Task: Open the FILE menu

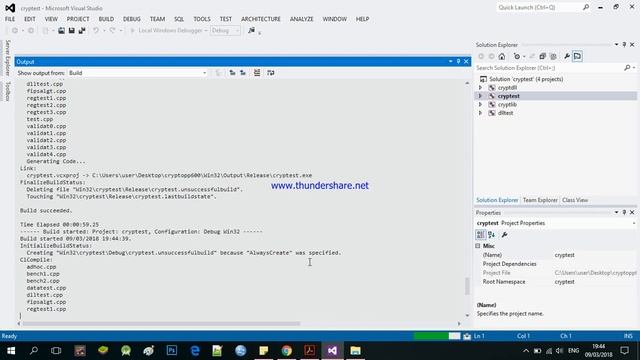Action: click(10, 19)
